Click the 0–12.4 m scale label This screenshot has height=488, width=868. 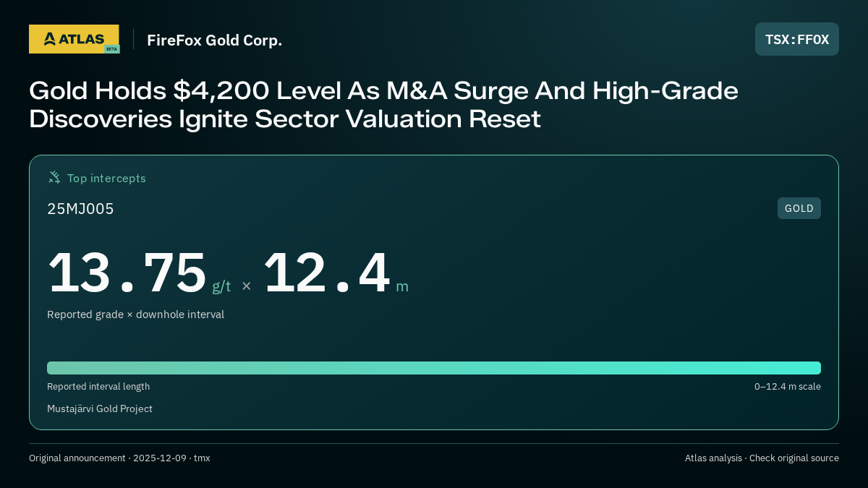click(x=788, y=387)
